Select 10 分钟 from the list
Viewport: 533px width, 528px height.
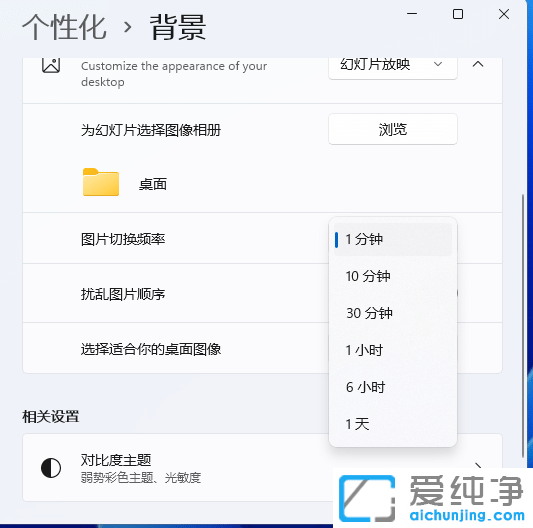[x=393, y=276]
